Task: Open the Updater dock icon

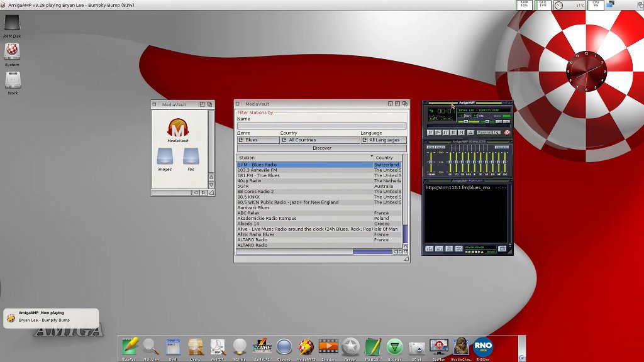Action: point(395,347)
